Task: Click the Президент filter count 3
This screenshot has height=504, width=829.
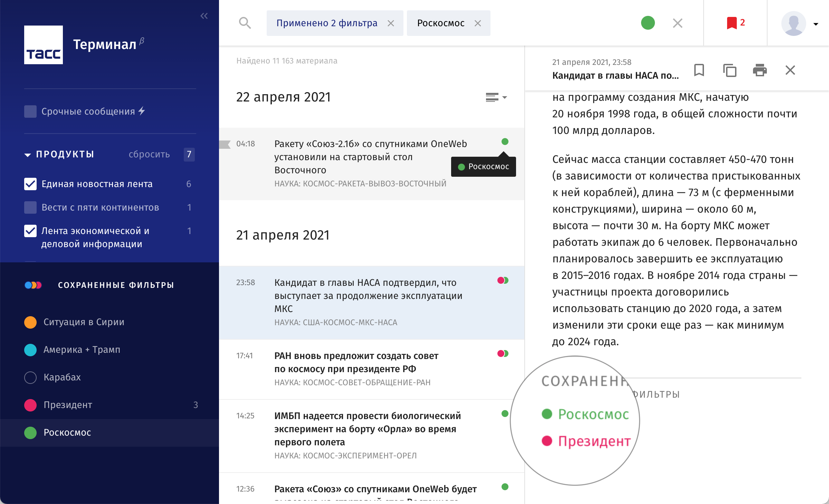Action: click(x=196, y=405)
